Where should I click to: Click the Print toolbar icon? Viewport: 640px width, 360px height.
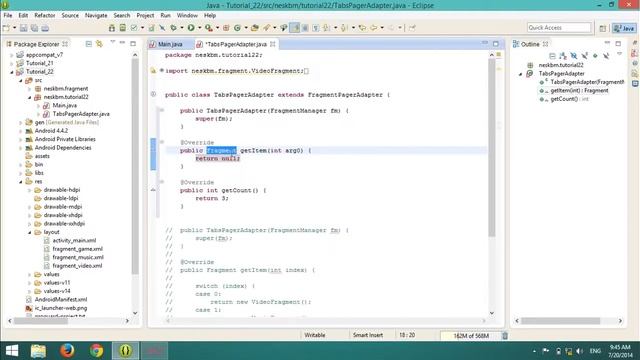pyautogui.click(x=45, y=28)
